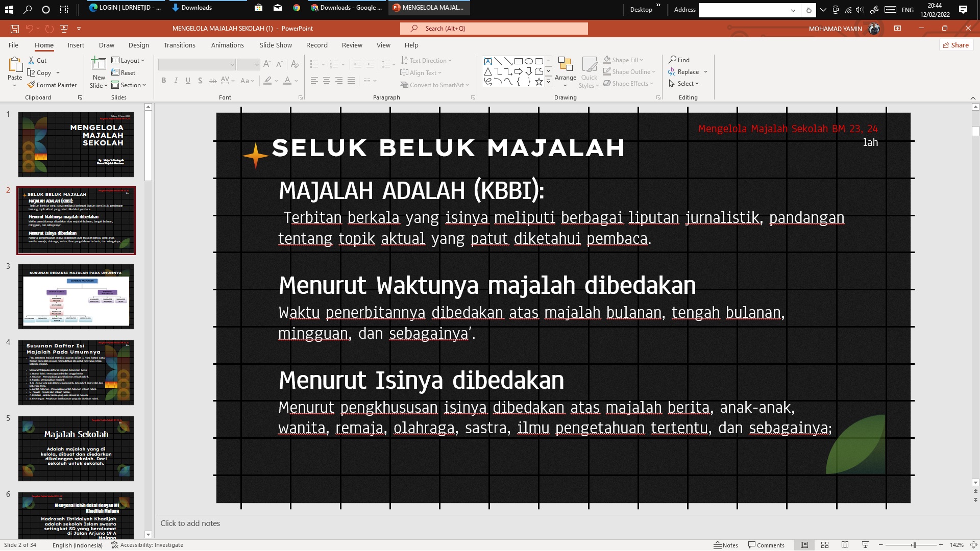
Task: Click the Save icon in quick access toolbar
Action: click(15, 29)
